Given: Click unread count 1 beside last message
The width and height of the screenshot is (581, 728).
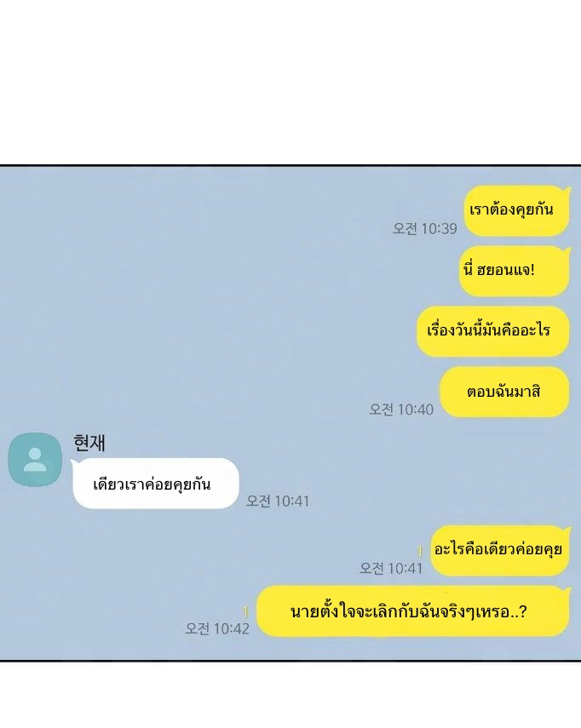Looking at the screenshot, I should click(x=245, y=611).
